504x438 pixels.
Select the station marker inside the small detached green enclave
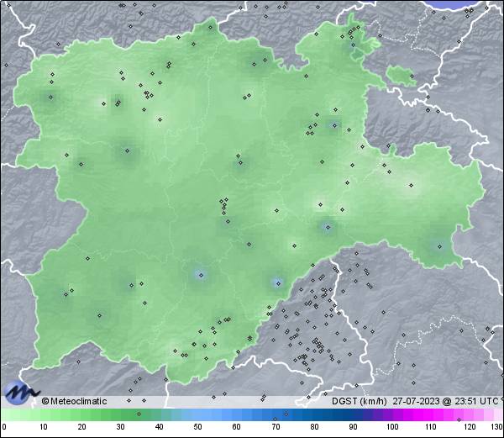(x=412, y=77)
